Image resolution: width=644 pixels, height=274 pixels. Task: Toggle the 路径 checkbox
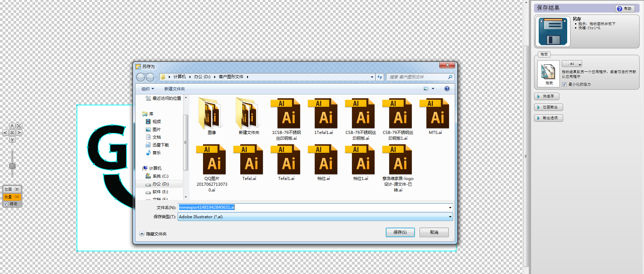click(6, 204)
